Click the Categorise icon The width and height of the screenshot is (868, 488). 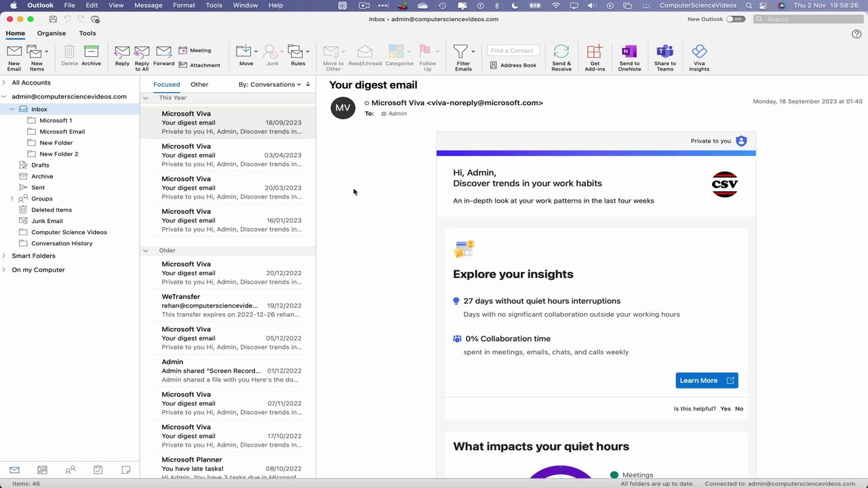tap(396, 52)
